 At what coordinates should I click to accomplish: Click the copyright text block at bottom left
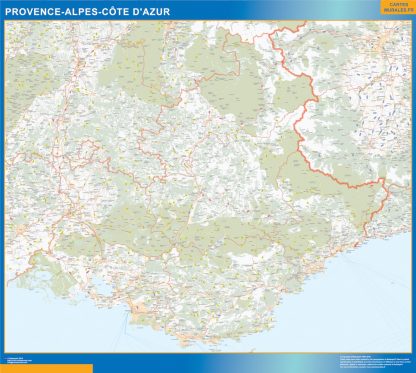(19, 359)
